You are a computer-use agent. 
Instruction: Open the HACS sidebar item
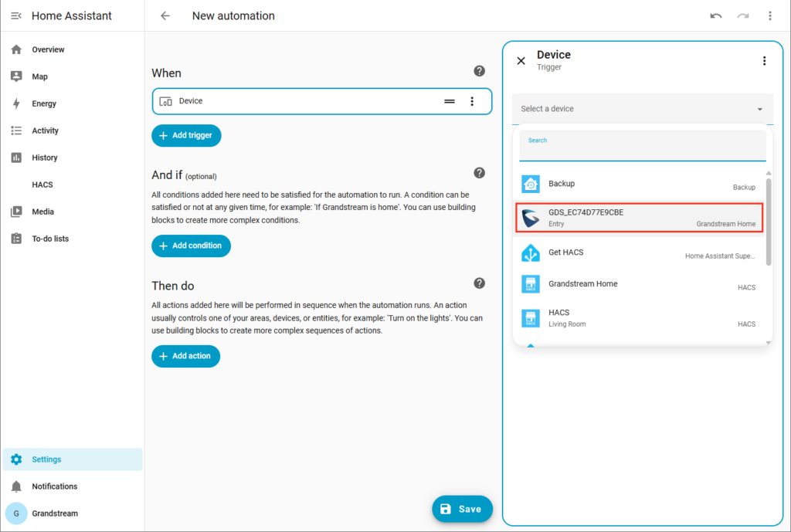(73, 185)
